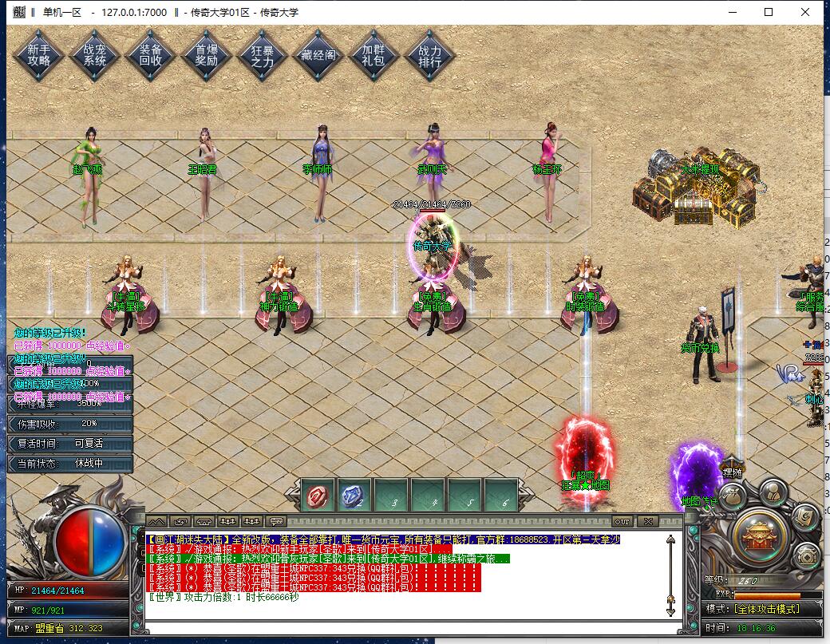The image size is (830, 644).
Task: Click the mountain-shaped chat channel icon
Action: (x=157, y=522)
